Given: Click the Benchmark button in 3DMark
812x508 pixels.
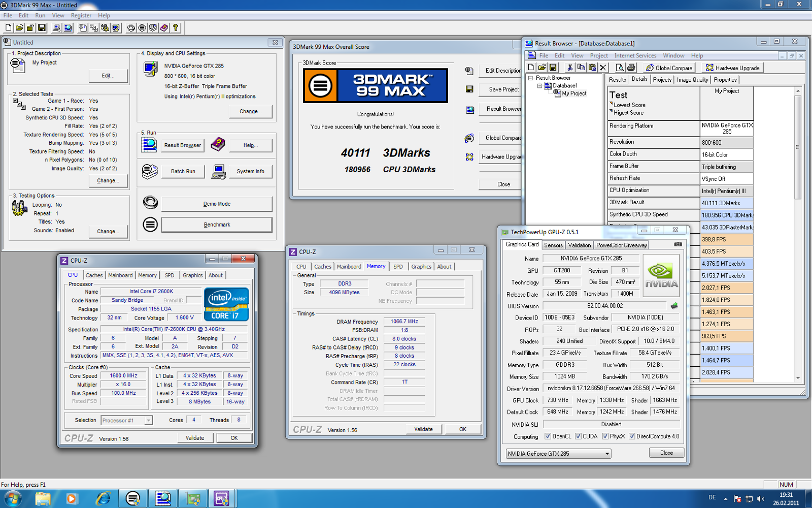Looking at the screenshot, I should 217,225.
